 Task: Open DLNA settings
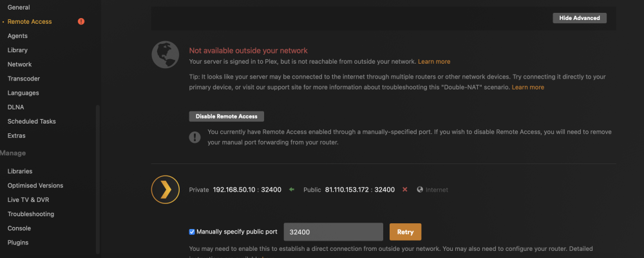15,107
